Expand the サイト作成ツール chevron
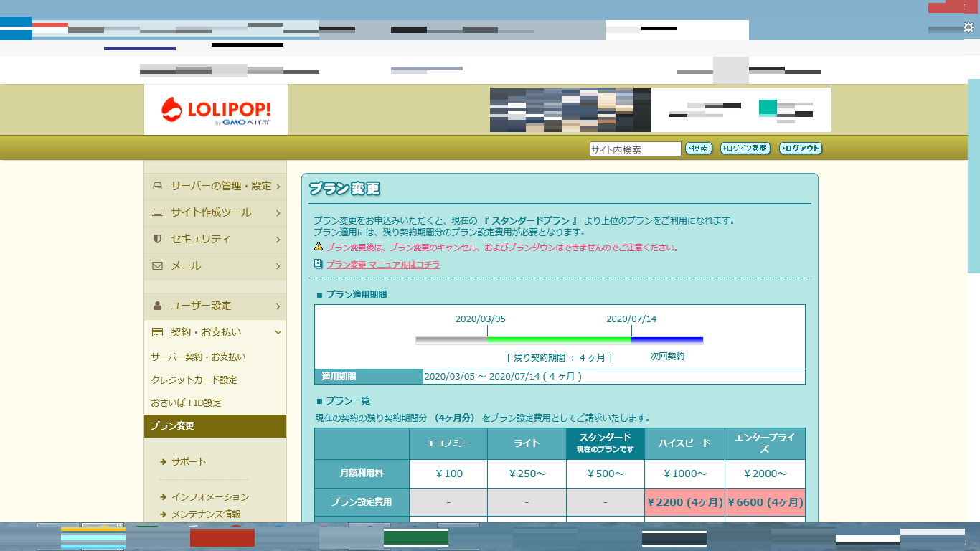The image size is (980, 551). tap(278, 213)
